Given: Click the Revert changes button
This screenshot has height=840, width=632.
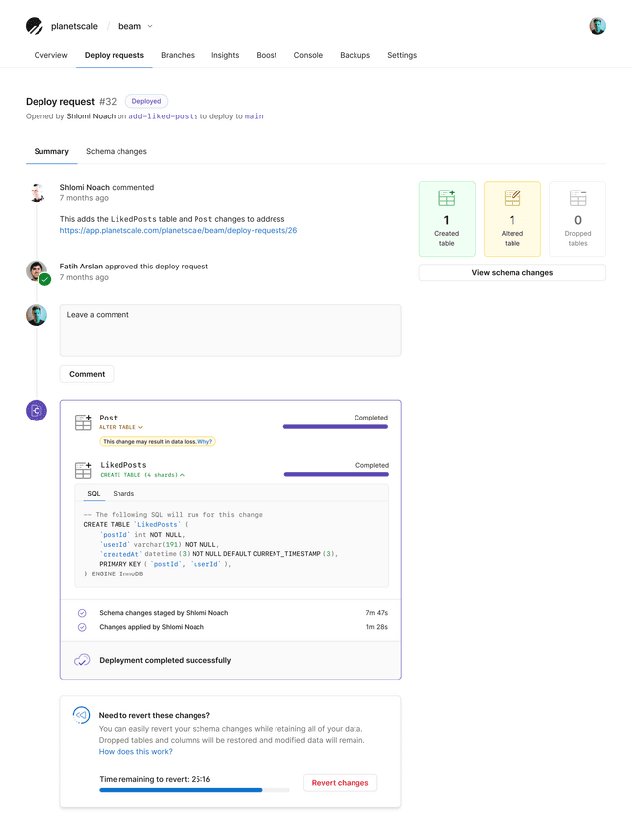Looking at the screenshot, I should click(340, 783).
